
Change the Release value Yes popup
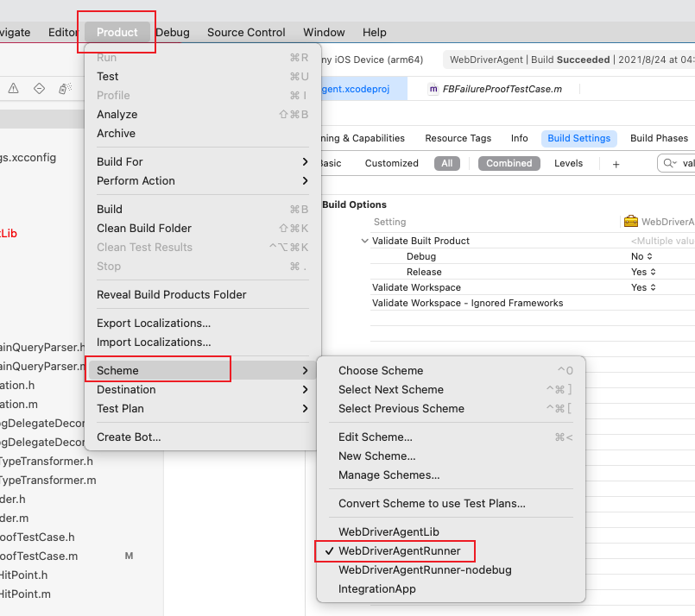point(643,272)
